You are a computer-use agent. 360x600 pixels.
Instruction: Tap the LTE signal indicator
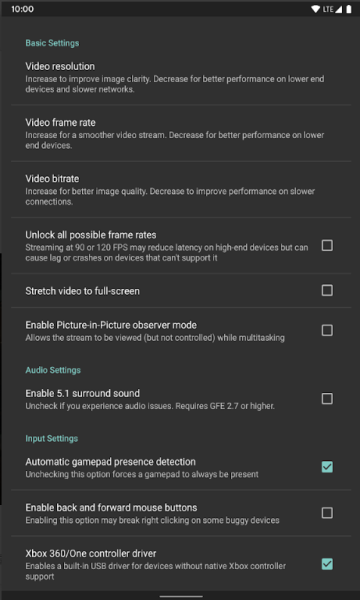tap(332, 9)
